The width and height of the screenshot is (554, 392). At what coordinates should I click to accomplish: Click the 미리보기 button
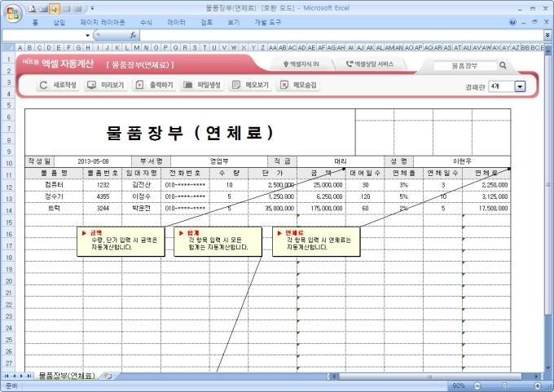(x=106, y=85)
